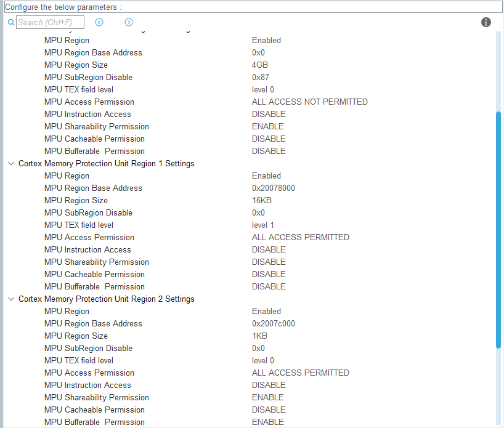
Task: Set Region 1 MPU Region to Enabled
Action: (266, 176)
